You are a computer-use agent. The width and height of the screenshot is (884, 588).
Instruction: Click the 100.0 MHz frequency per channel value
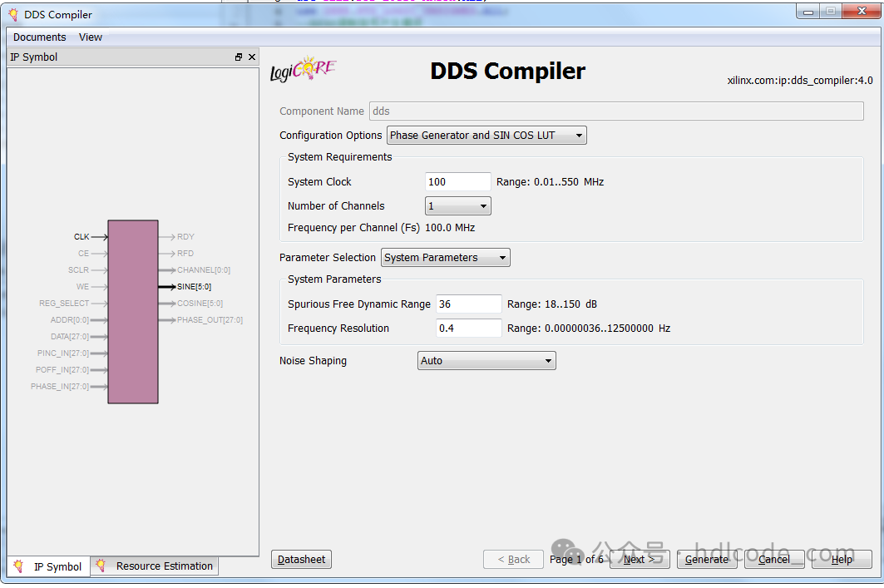(450, 228)
